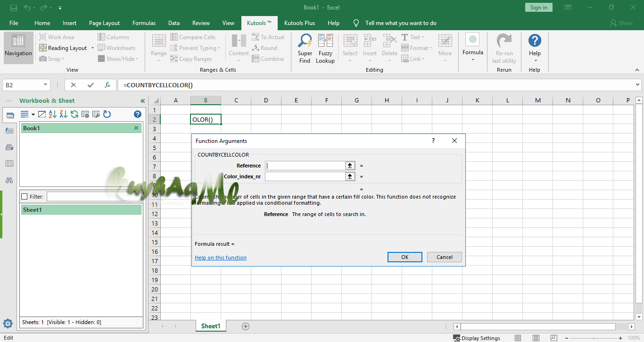Click the green refresh icon in navigation pane

coord(74,114)
